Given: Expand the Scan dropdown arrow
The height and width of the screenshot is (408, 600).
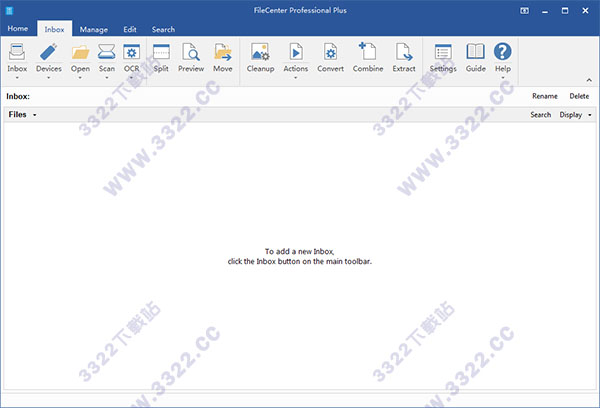Looking at the screenshot, I should pyautogui.click(x=107, y=78).
